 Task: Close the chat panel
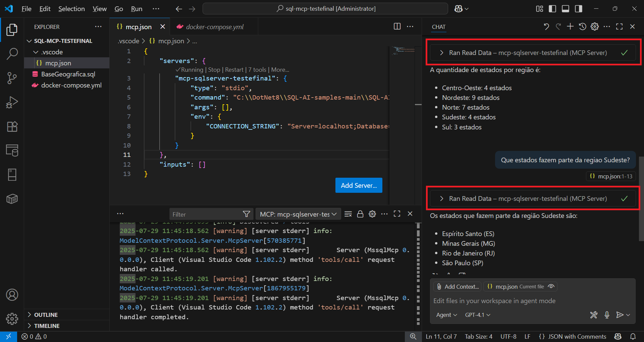click(x=632, y=26)
